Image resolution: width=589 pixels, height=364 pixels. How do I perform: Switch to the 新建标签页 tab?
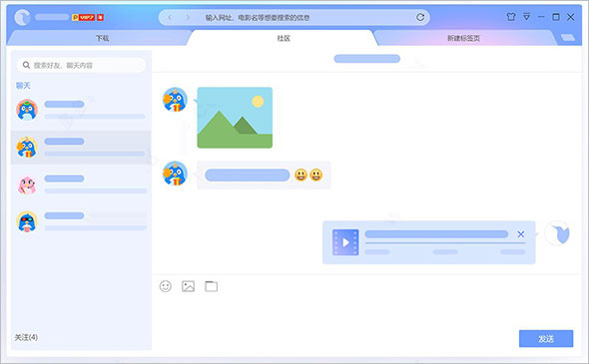click(x=463, y=38)
